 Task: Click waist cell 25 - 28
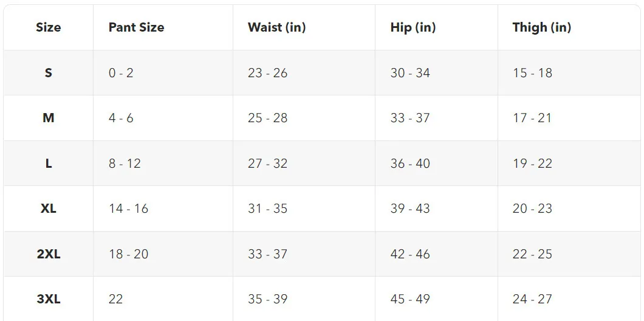(x=267, y=118)
